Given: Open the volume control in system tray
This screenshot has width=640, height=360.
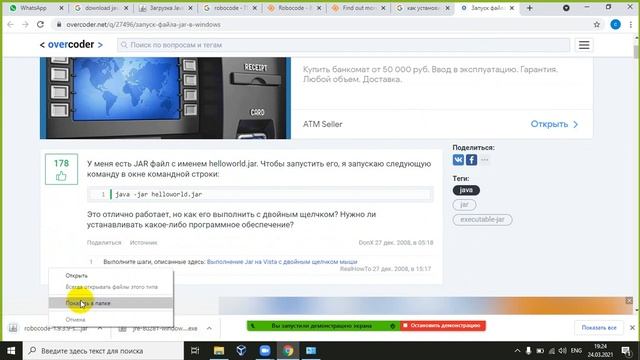Looking at the screenshot, I should click(x=562, y=351).
